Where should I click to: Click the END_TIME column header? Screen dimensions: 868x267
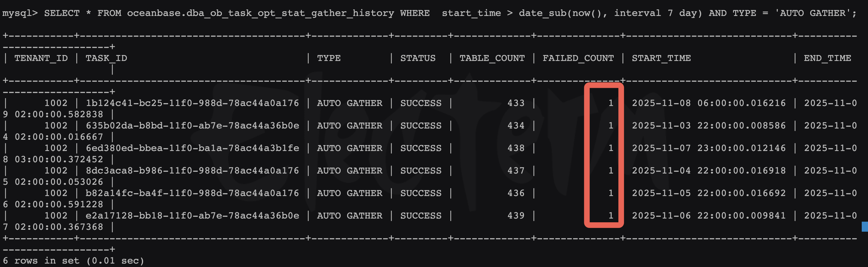click(827, 58)
